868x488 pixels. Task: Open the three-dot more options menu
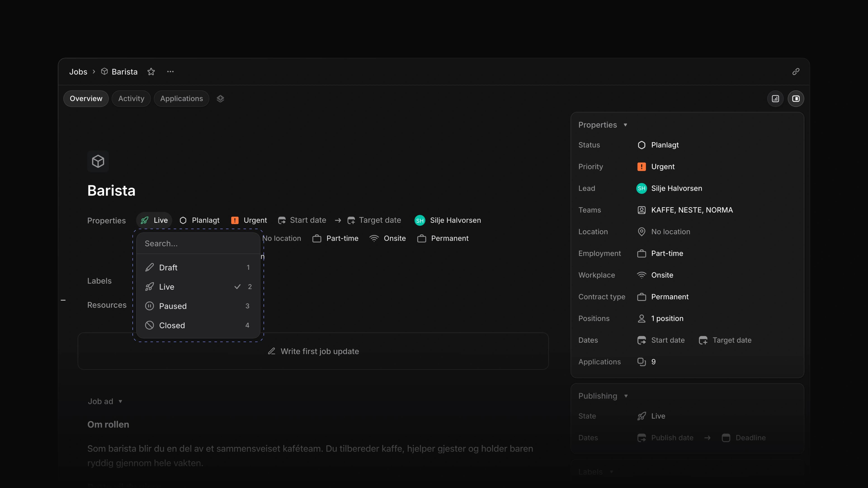170,72
